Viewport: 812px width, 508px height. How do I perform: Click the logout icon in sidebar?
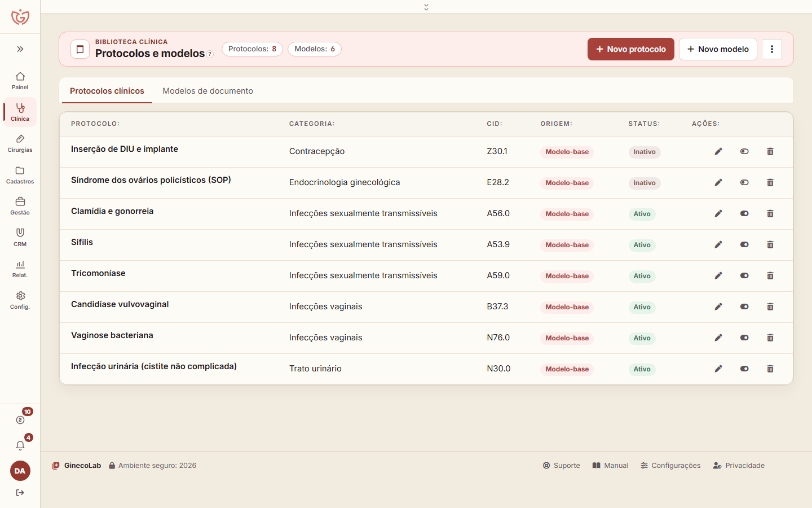point(20,493)
